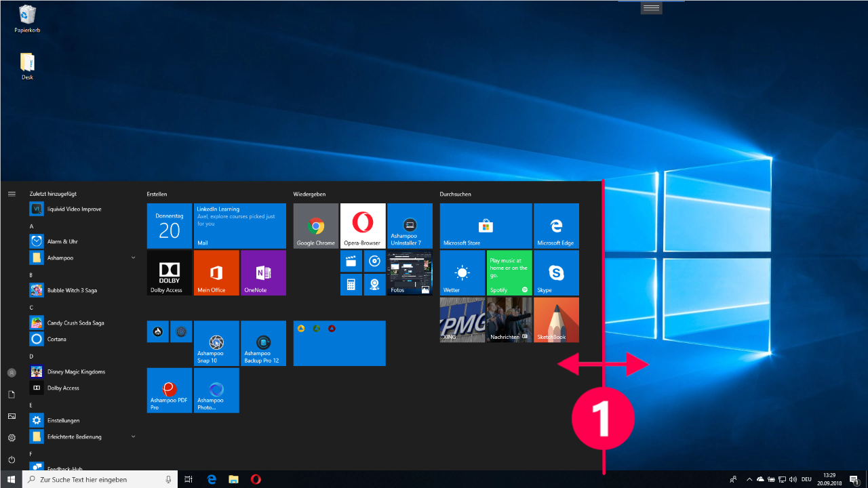Open the Microsoft Edge tile
868x488 pixels.
pyautogui.click(x=556, y=226)
